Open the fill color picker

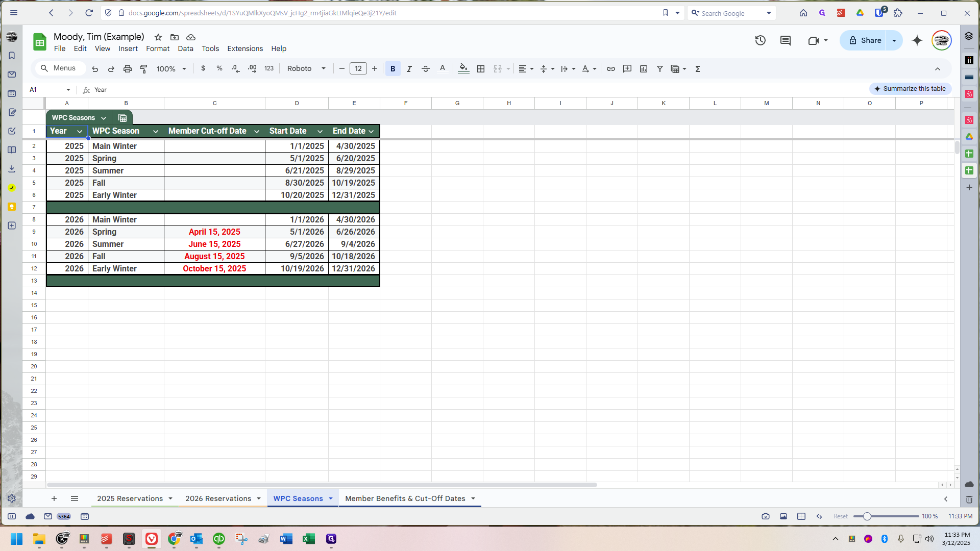[463, 69]
